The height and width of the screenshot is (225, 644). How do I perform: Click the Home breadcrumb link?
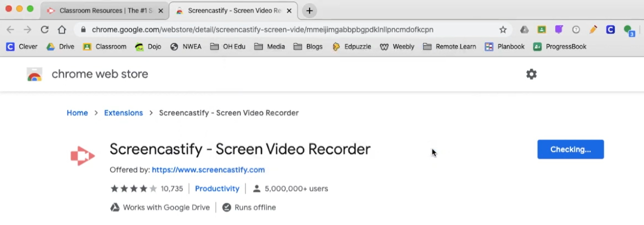click(x=77, y=113)
